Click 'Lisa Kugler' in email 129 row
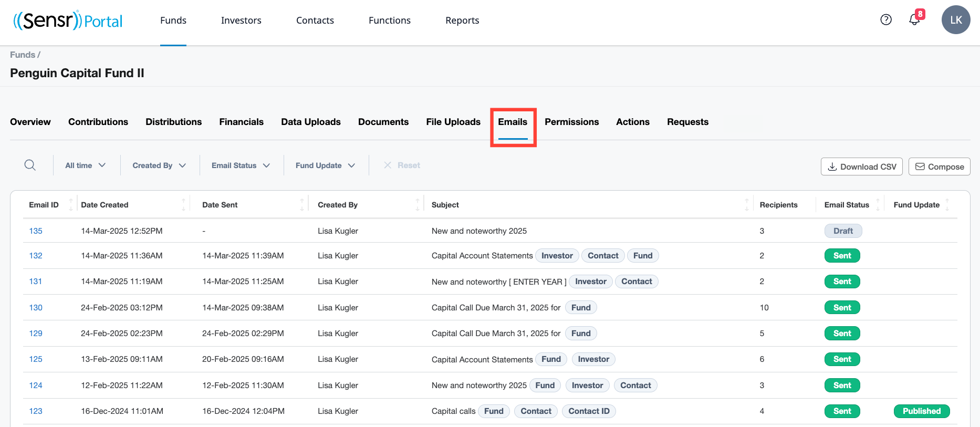980x427 pixels. [338, 334]
